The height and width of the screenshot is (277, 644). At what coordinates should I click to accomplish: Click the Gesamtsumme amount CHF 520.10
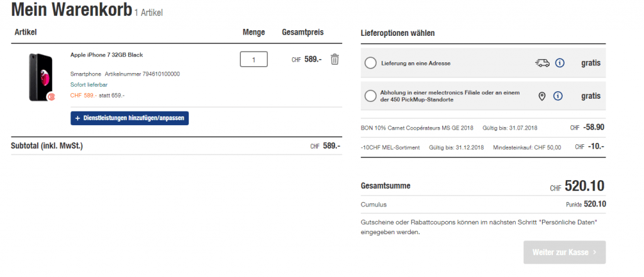pyautogui.click(x=585, y=186)
